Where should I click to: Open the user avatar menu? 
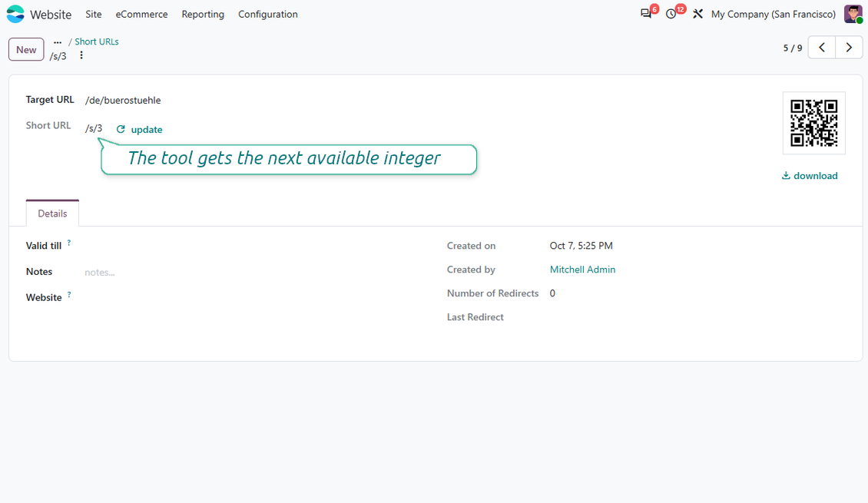click(853, 14)
